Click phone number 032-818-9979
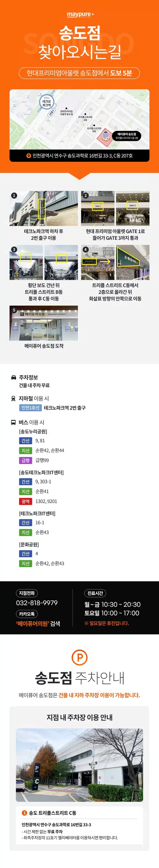Screen dimensions: 159x868 click(37, 603)
